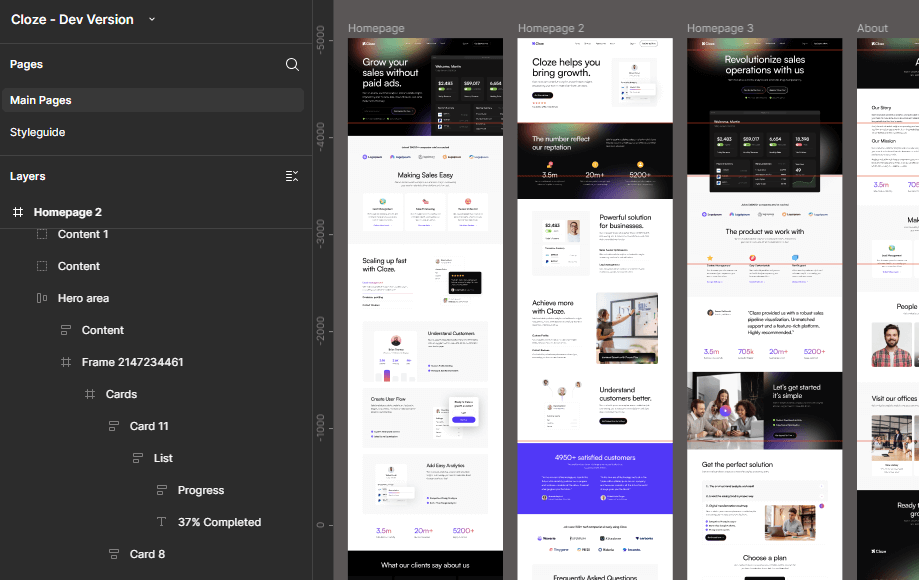Click the dashed group icon beside Content

[x=42, y=266]
